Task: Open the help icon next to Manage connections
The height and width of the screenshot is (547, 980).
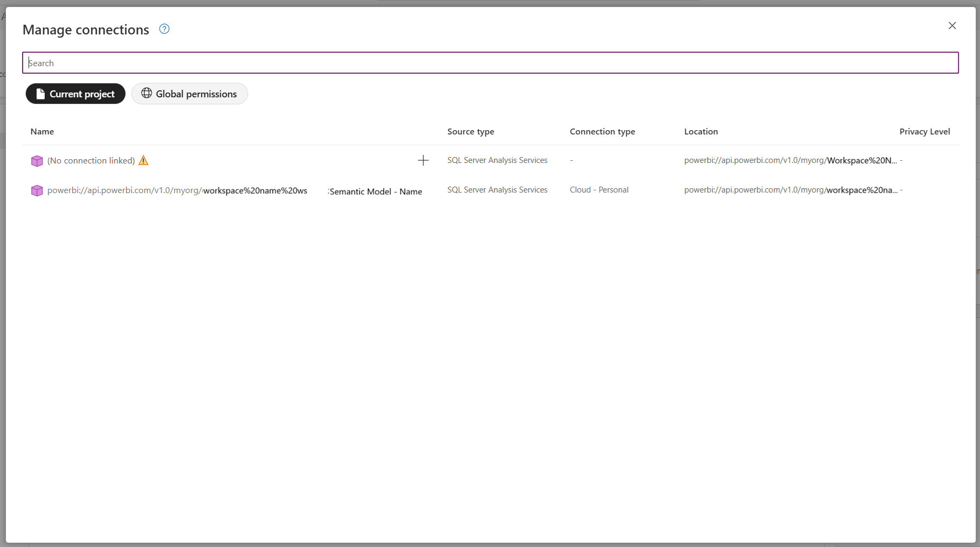Action: click(x=164, y=29)
